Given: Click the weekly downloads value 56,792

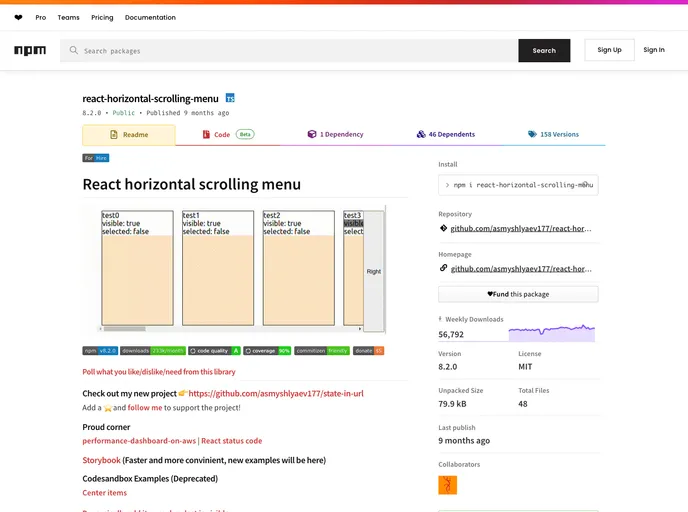Looking at the screenshot, I should (x=451, y=334).
